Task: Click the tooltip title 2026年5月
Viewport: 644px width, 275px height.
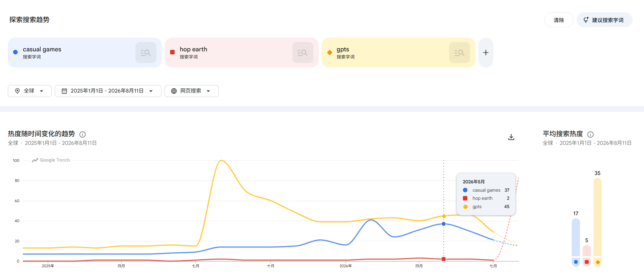Action: (x=474, y=182)
